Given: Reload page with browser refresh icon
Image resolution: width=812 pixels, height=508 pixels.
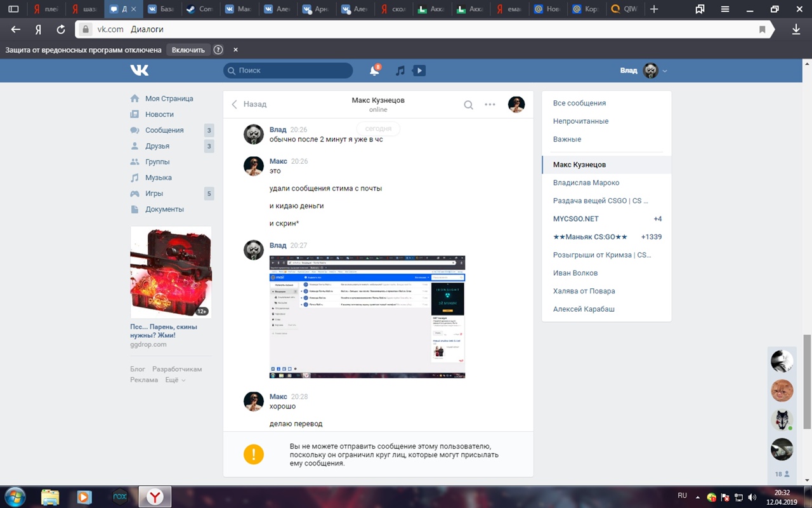Looking at the screenshot, I should (61, 29).
